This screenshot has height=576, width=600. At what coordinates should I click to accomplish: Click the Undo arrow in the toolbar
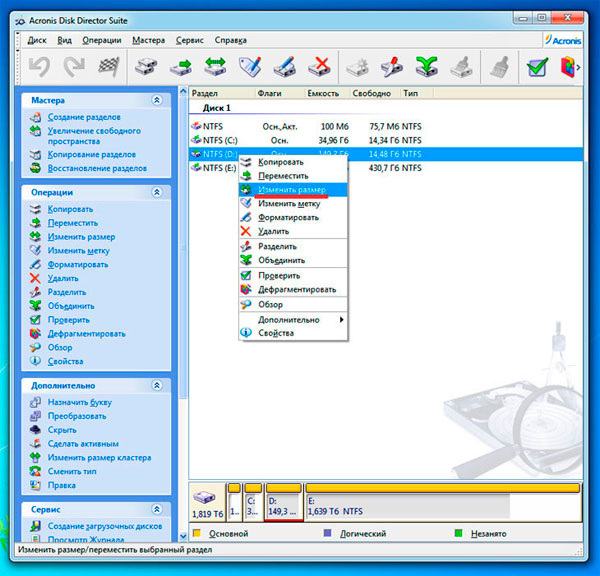39,68
